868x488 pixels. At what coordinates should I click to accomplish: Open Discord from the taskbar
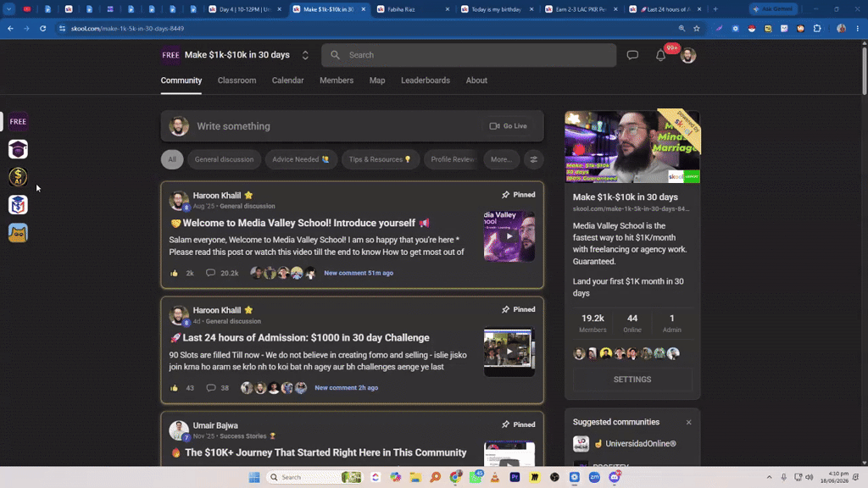(x=615, y=477)
